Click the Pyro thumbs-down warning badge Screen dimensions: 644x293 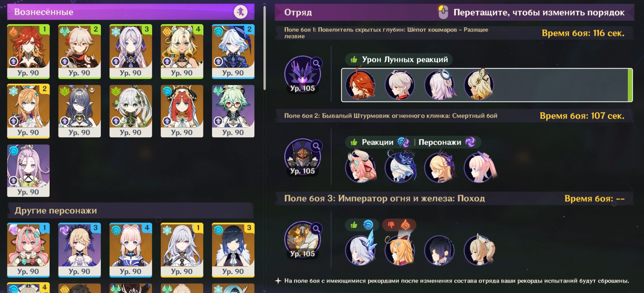(x=399, y=225)
